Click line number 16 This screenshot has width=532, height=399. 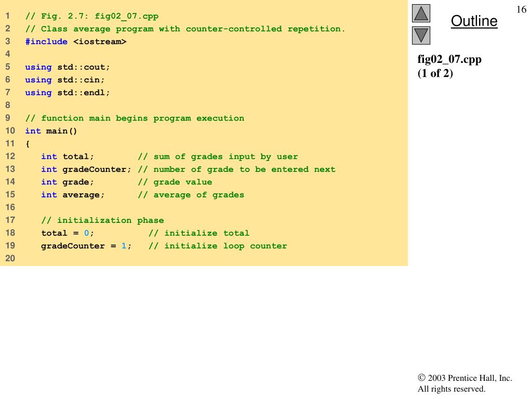[10, 207]
